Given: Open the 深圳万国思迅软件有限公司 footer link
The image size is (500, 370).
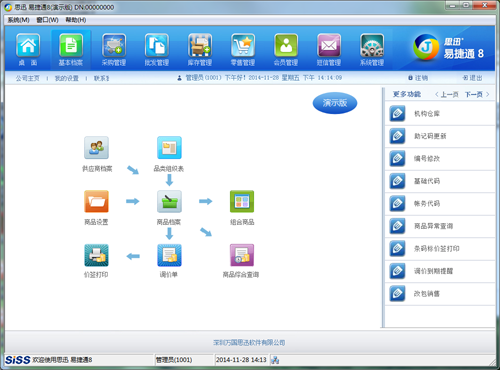Looking at the screenshot, I should coord(249,343).
